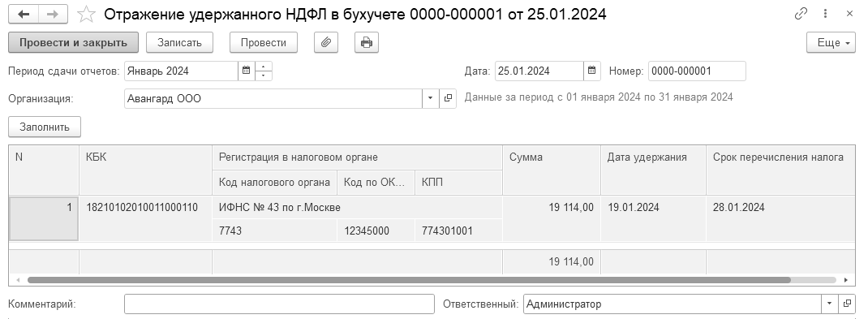Image resolution: width=868 pixels, height=319 pixels.
Task: Click Провести и закрыть button
Action: (74, 43)
